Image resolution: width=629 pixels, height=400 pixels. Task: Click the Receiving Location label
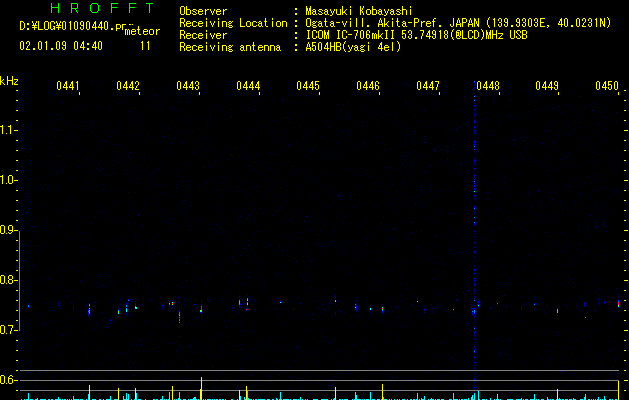coord(233,23)
